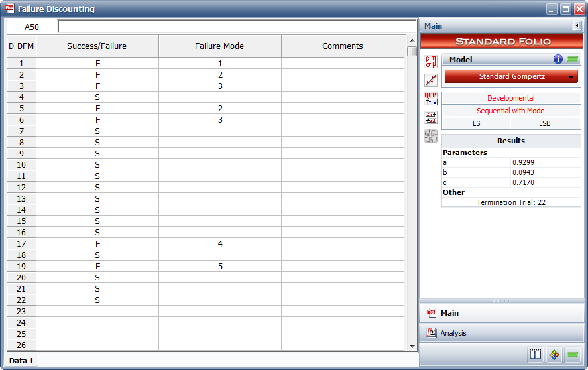The image size is (588, 370).
Task: Click the D-DFM corner header cell
Action: pyautogui.click(x=21, y=46)
